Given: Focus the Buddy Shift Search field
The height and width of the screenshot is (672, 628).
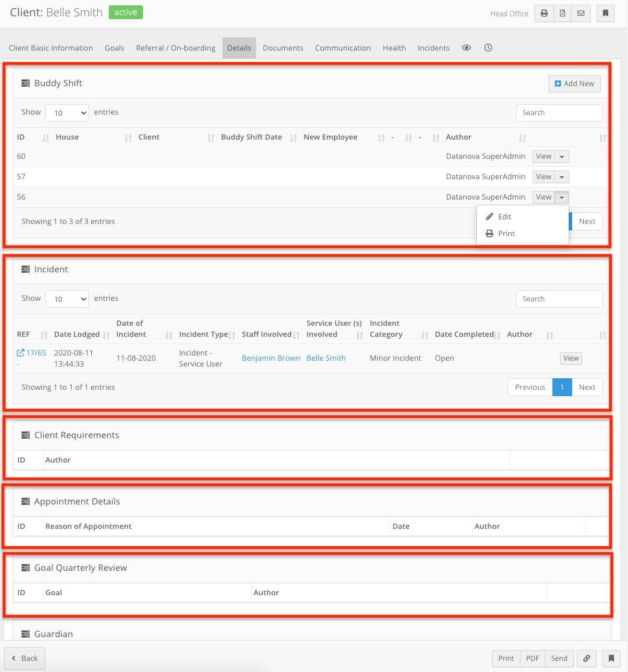Looking at the screenshot, I should click(x=559, y=113).
